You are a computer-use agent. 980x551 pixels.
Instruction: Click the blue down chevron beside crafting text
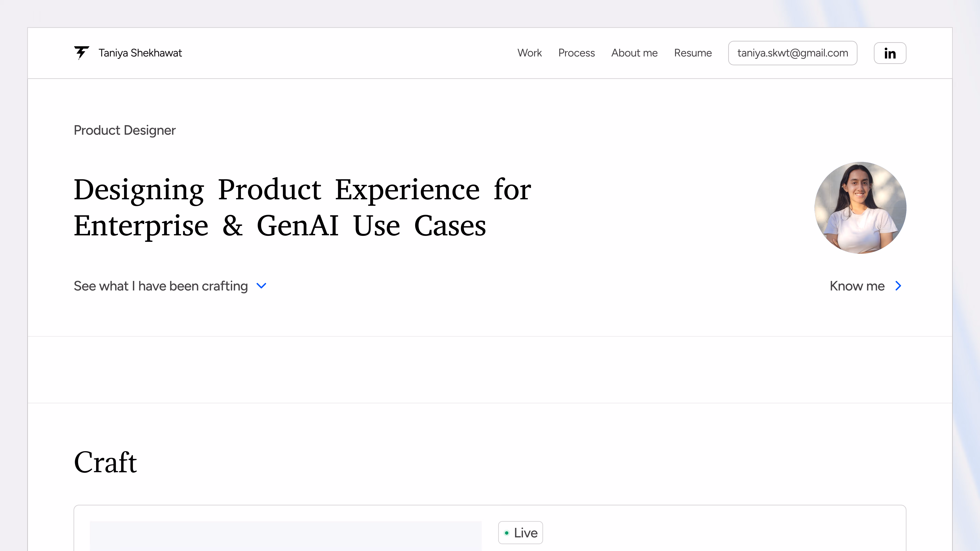[x=261, y=286]
